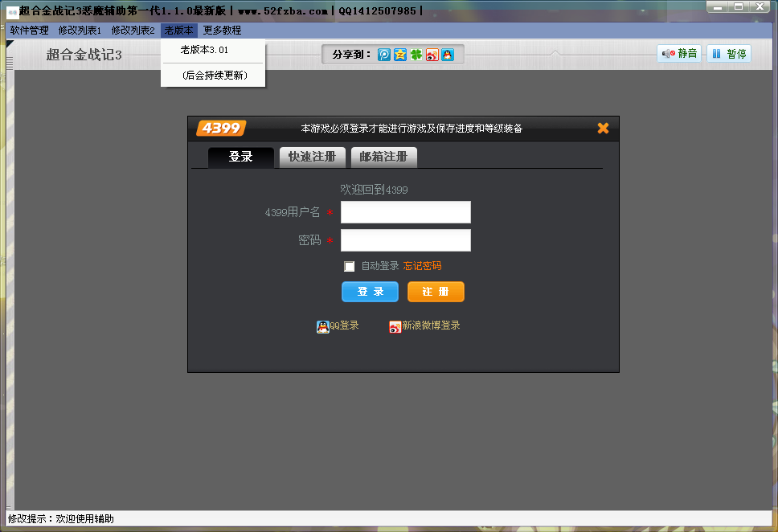Click the 修改提示 status bar text
The height and width of the screenshot is (532, 778).
pyautogui.click(x=60, y=518)
